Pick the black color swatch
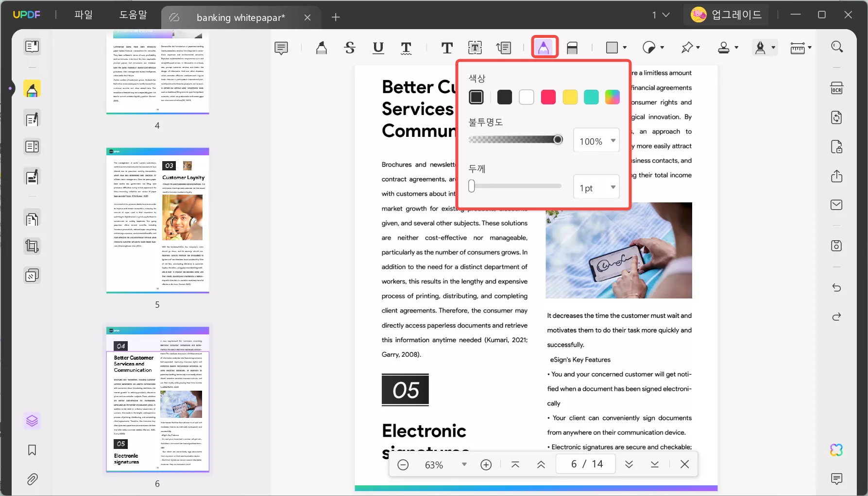Screen dimensions: 868x496 pos(505,97)
